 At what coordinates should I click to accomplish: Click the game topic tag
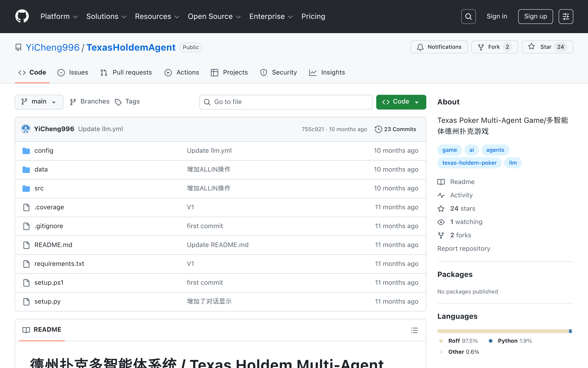(x=449, y=150)
